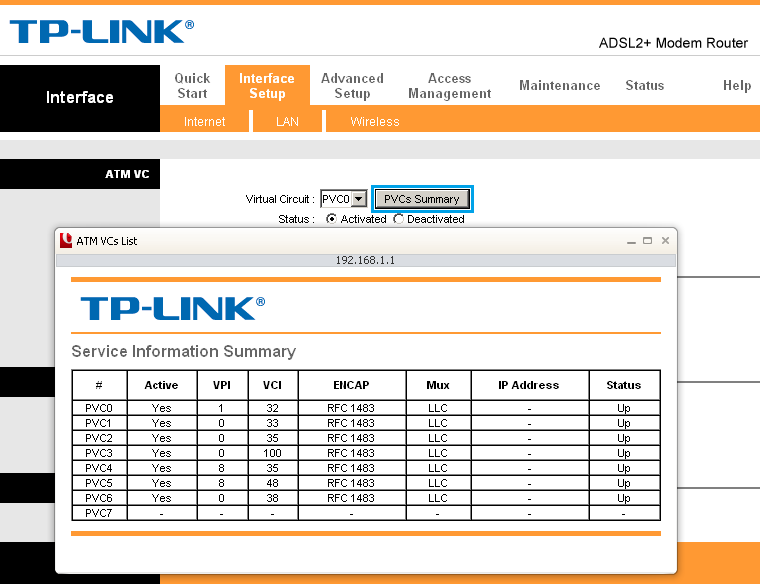Open the Interface Setup tab
Image resolution: width=760 pixels, height=584 pixels.
pos(267,86)
